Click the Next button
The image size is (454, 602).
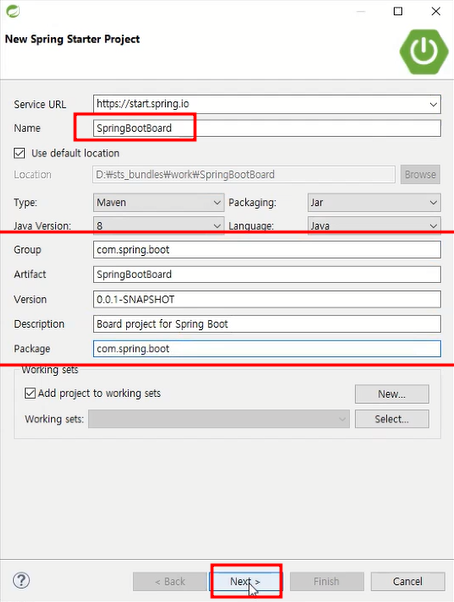coord(246,581)
